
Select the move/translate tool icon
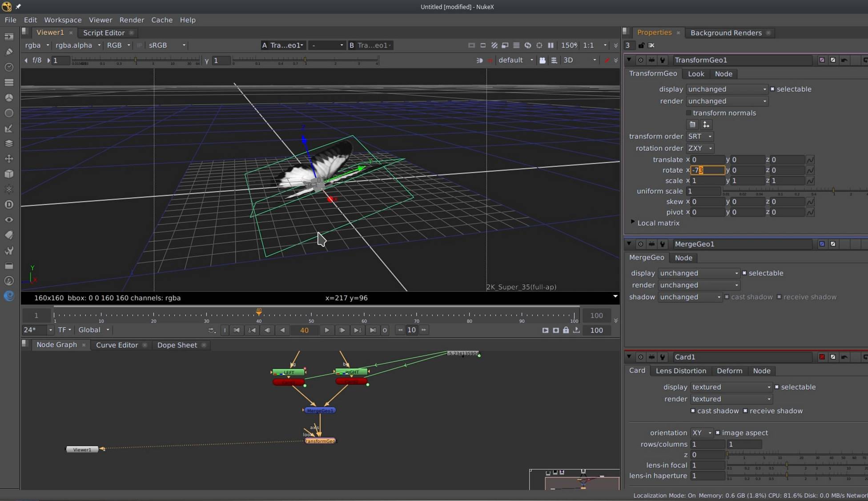(x=8, y=159)
